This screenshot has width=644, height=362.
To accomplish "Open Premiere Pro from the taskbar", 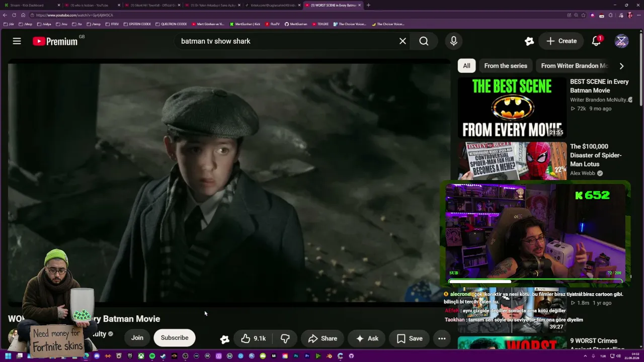I will click(307, 356).
